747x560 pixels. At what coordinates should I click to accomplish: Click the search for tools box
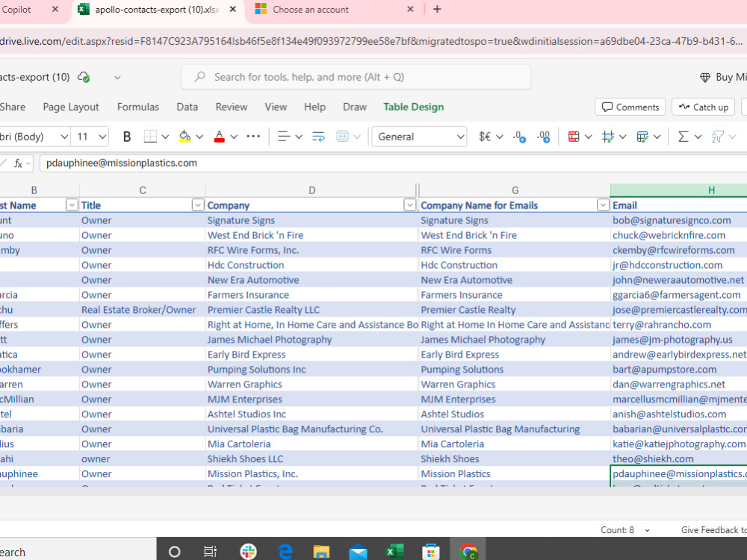pyautogui.click(x=356, y=77)
